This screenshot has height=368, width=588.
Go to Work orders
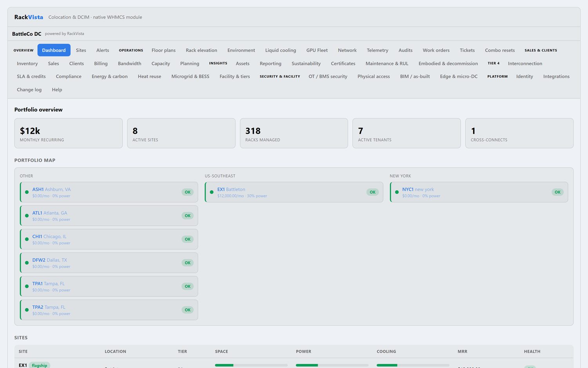click(436, 50)
